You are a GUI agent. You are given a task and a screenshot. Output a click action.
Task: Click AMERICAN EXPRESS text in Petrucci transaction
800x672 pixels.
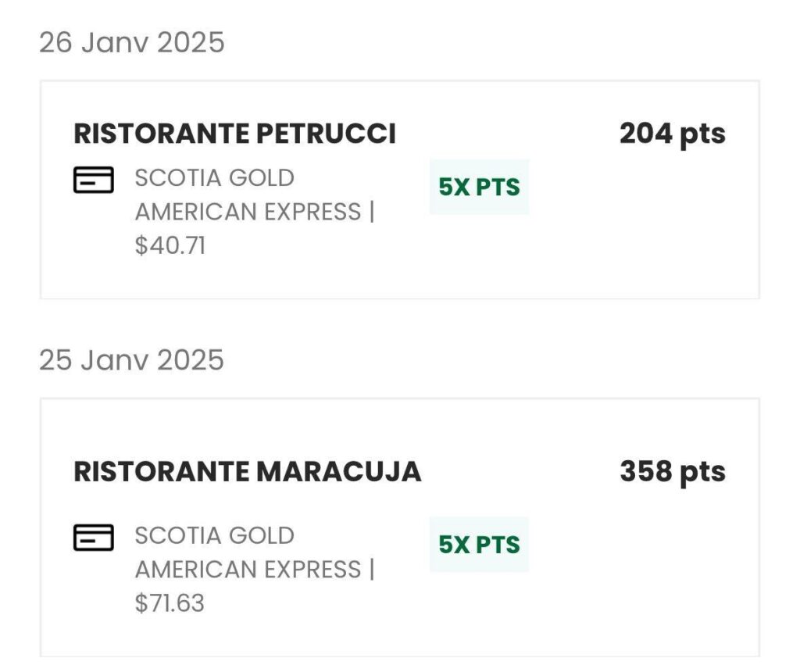click(x=248, y=212)
